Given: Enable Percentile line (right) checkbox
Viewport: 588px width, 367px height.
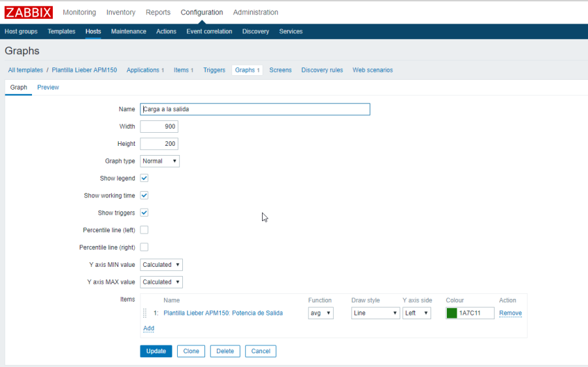Looking at the screenshot, I should tap(144, 247).
